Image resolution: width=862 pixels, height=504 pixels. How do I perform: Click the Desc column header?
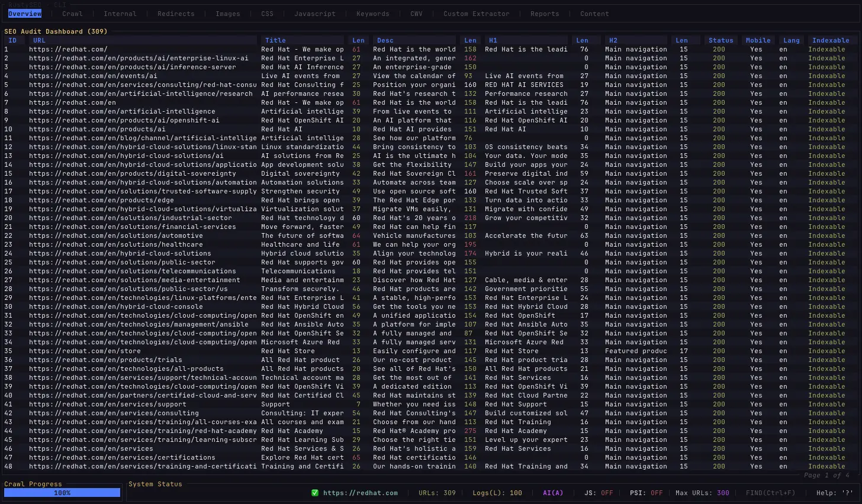pyautogui.click(x=385, y=40)
